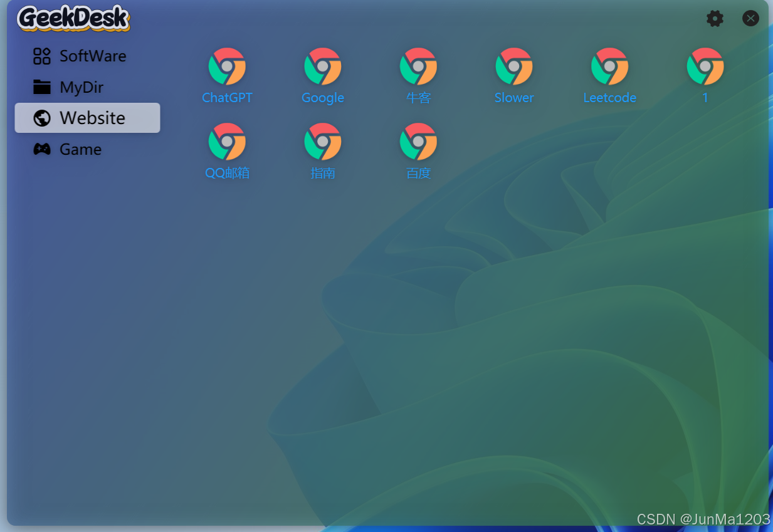Click the Website globe icon

tap(42, 118)
